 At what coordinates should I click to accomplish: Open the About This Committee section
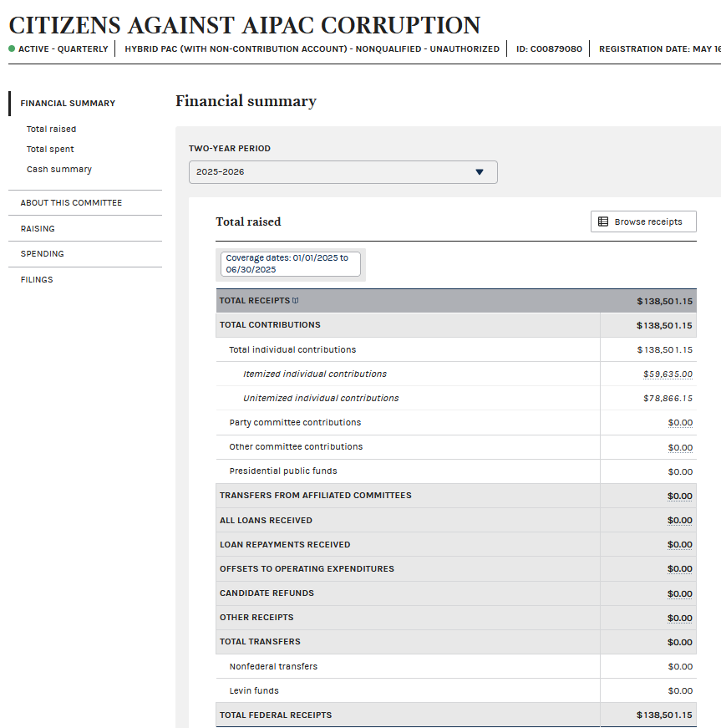(x=71, y=203)
